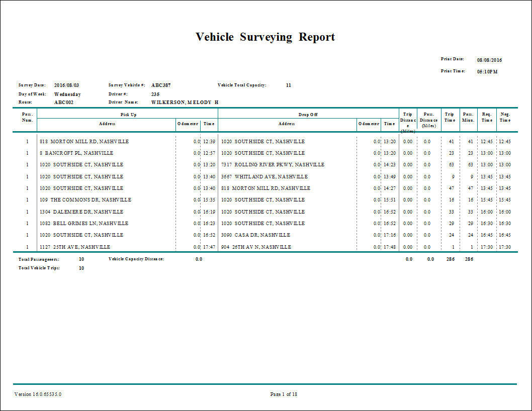Click the Vehicle Surveying Report title
Screen dimensions: 532x411
pos(266,37)
